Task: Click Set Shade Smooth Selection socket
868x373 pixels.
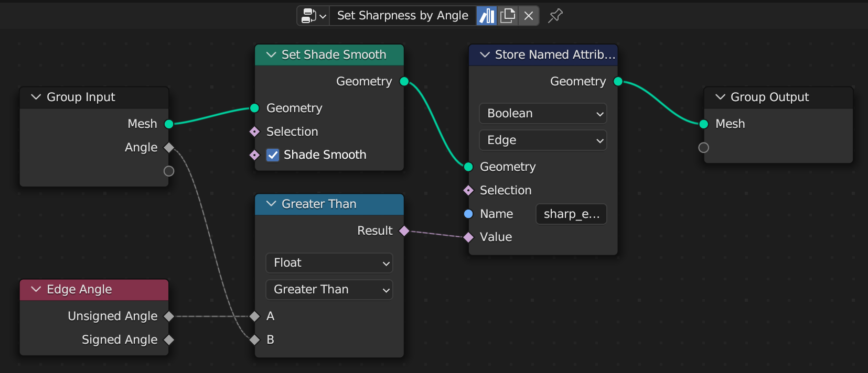Action: point(255,131)
